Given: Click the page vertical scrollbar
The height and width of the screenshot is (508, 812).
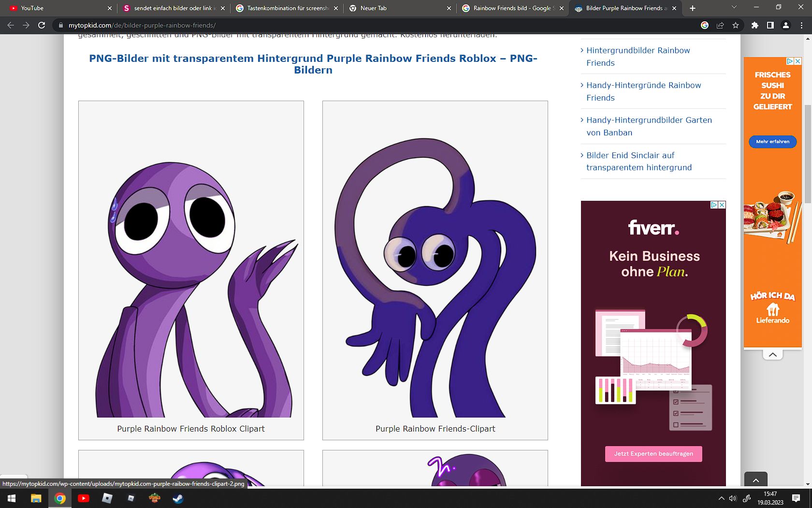Looking at the screenshot, I should [807, 155].
